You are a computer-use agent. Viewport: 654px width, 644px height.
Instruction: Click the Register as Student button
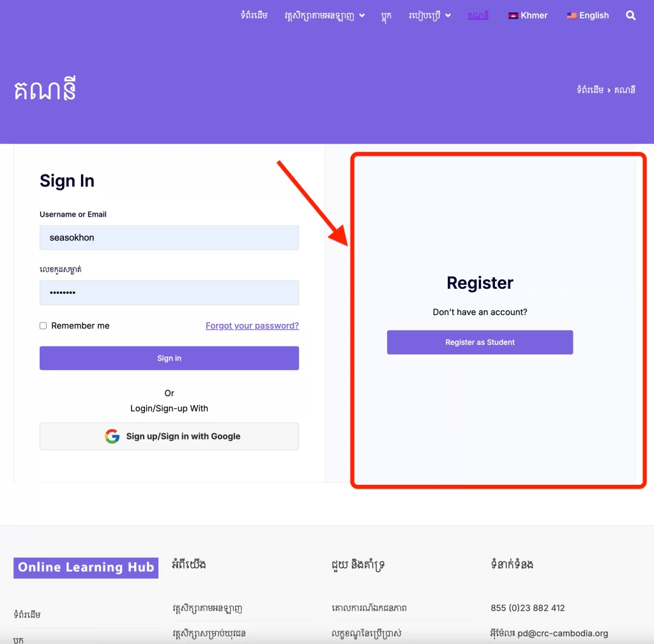point(480,342)
